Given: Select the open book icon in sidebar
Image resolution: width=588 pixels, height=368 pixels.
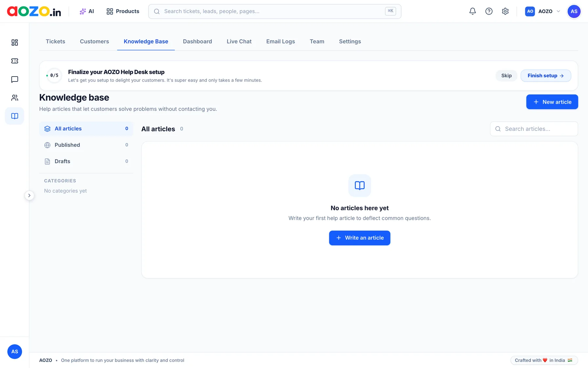Looking at the screenshot, I should click(15, 116).
